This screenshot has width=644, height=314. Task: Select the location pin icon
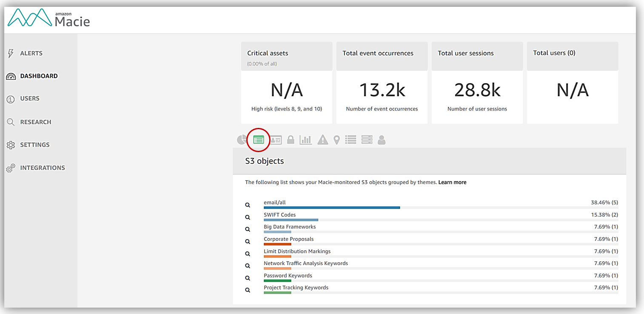pyautogui.click(x=336, y=140)
